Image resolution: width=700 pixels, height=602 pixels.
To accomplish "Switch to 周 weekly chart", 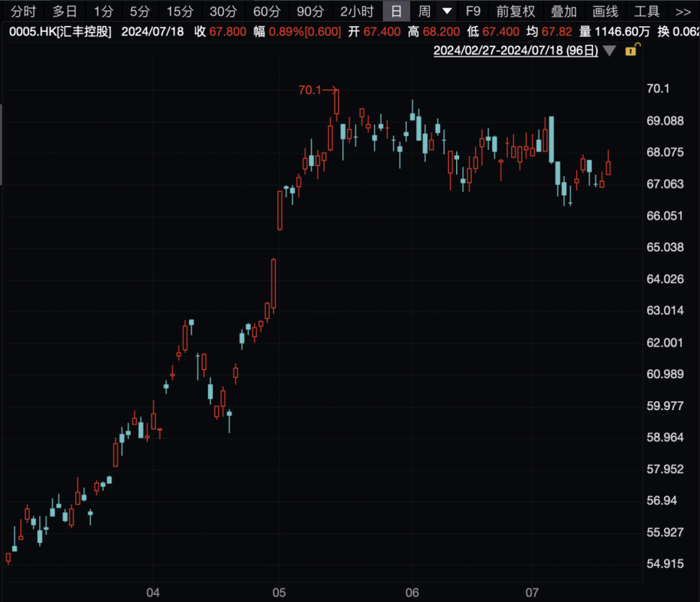I will (424, 11).
